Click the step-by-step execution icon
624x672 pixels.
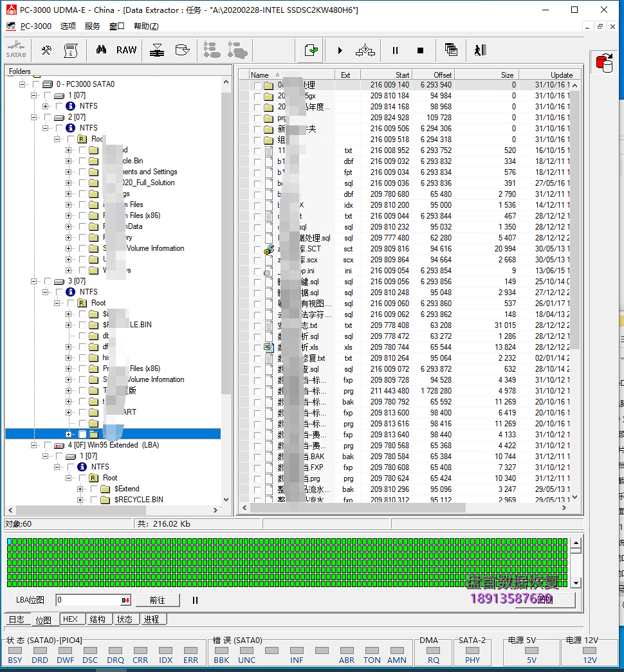pyautogui.click(x=365, y=50)
